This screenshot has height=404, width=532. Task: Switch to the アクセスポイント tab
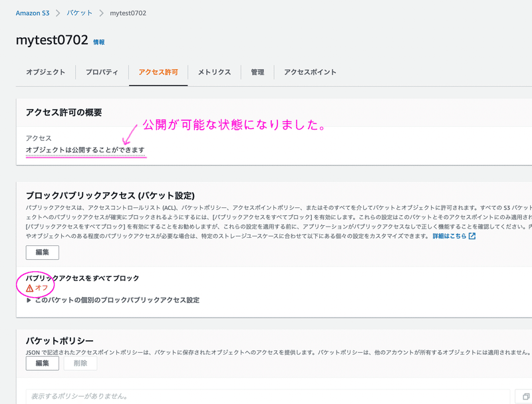310,72
